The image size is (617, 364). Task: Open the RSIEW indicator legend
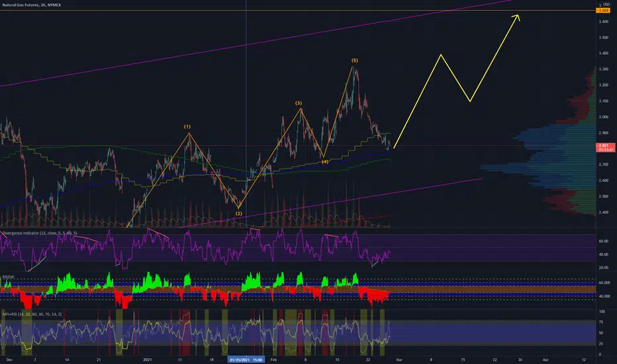(x=8, y=277)
